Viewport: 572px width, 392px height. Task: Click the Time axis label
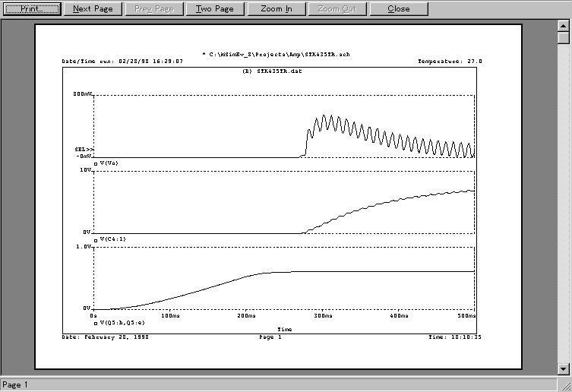(x=284, y=329)
